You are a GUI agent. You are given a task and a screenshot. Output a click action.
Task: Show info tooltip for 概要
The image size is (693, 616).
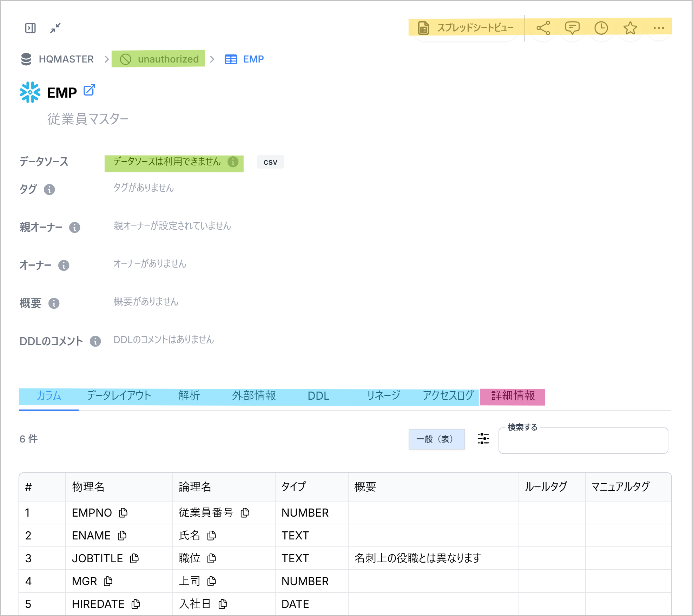[54, 303]
